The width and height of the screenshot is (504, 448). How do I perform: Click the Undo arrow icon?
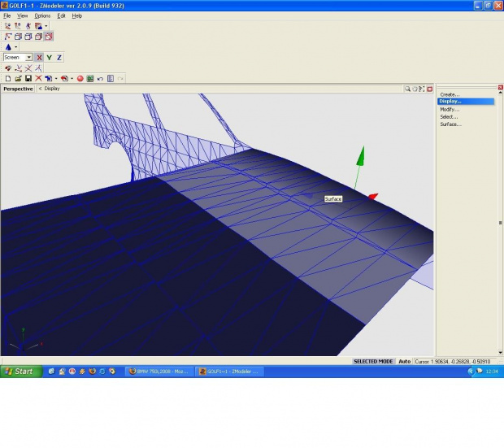[100, 78]
